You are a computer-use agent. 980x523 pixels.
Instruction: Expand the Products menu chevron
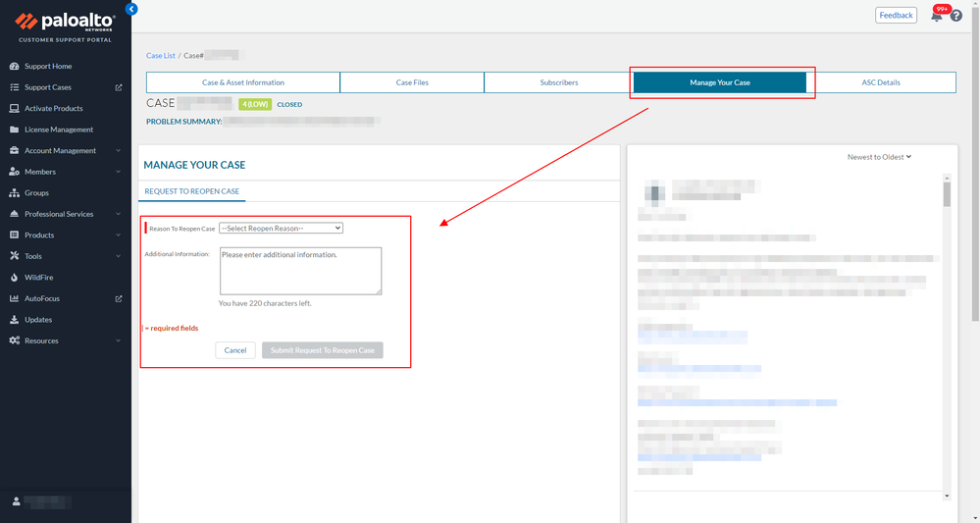[x=118, y=235]
